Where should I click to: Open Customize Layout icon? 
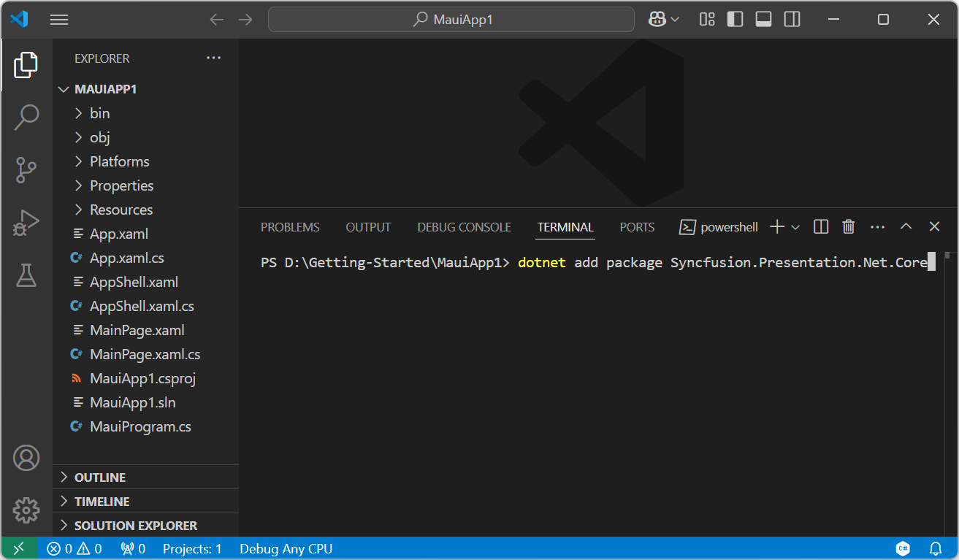coord(707,20)
